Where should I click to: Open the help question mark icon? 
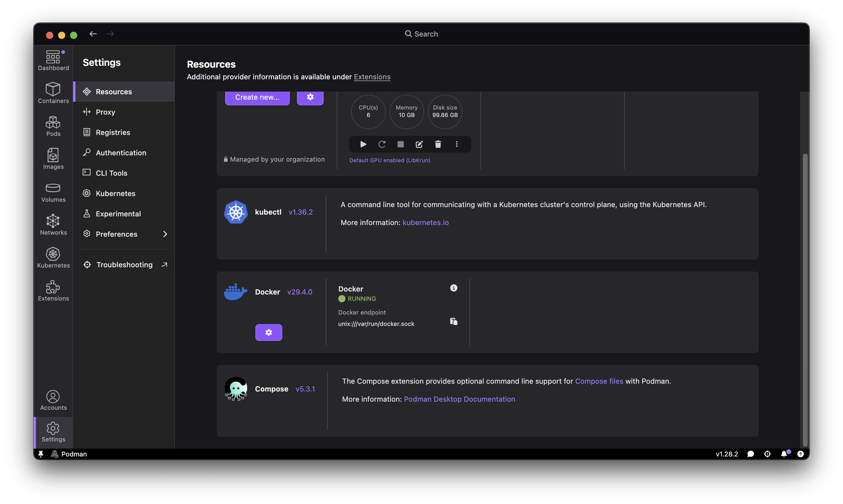[x=800, y=454]
